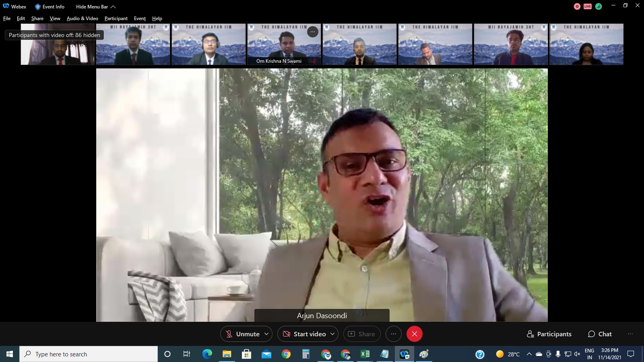Open Cortana circle on taskbar
Viewport: 644px width, 362px height.
point(167,354)
